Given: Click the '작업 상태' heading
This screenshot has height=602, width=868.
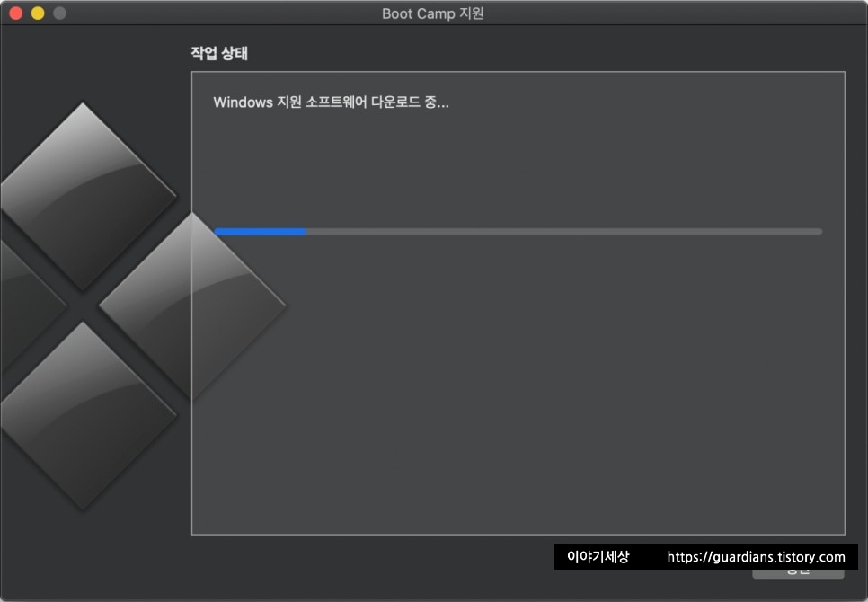Looking at the screenshot, I should [x=219, y=53].
